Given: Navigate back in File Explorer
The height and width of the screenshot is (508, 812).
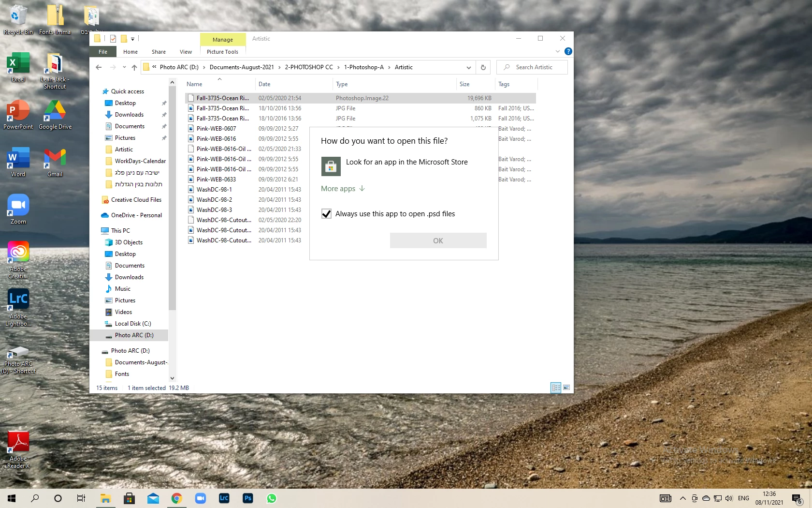Looking at the screenshot, I should 99,67.
